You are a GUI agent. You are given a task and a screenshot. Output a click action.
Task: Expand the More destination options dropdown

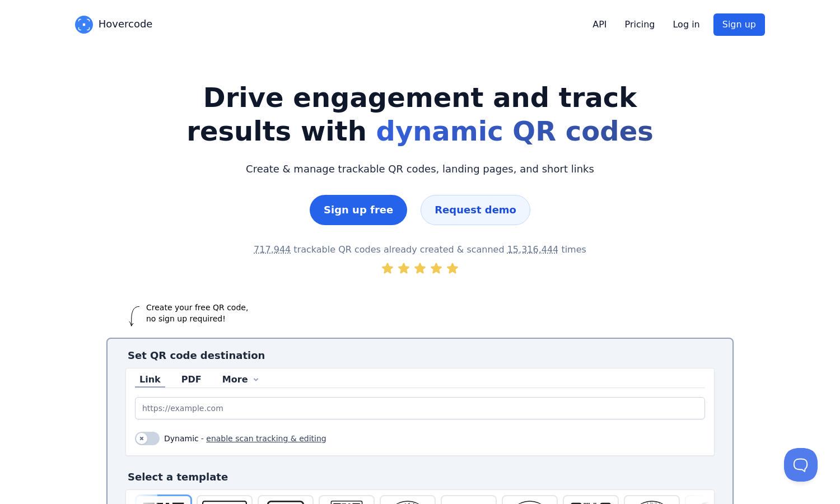[240, 379]
